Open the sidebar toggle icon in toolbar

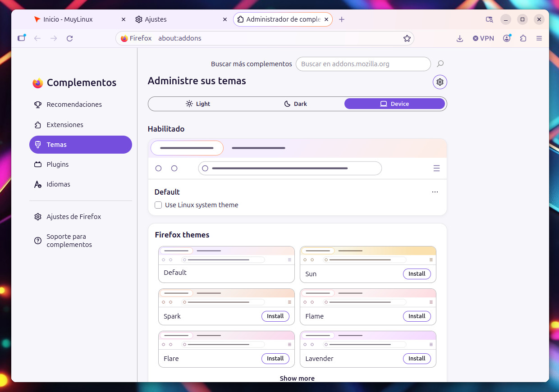click(21, 38)
